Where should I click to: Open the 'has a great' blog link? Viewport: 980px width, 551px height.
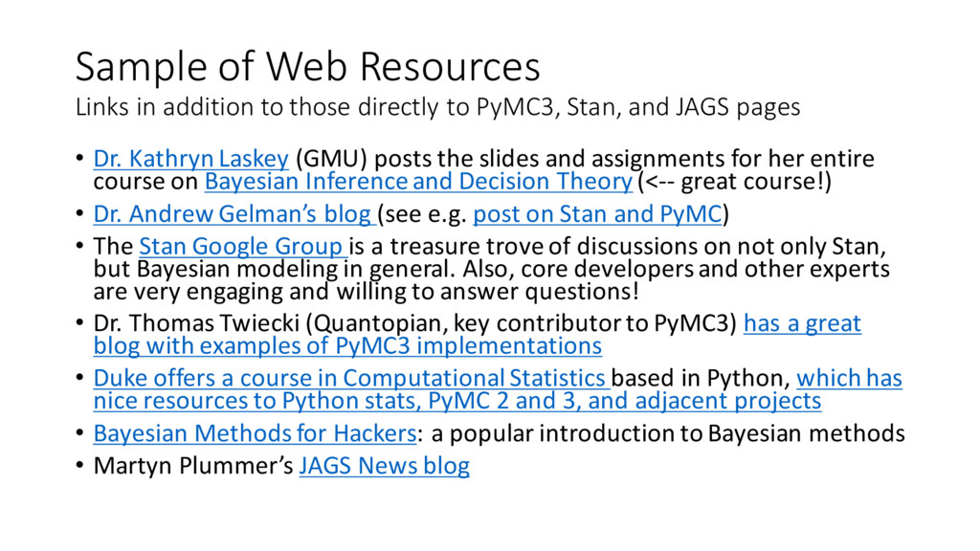pyautogui.click(x=803, y=323)
